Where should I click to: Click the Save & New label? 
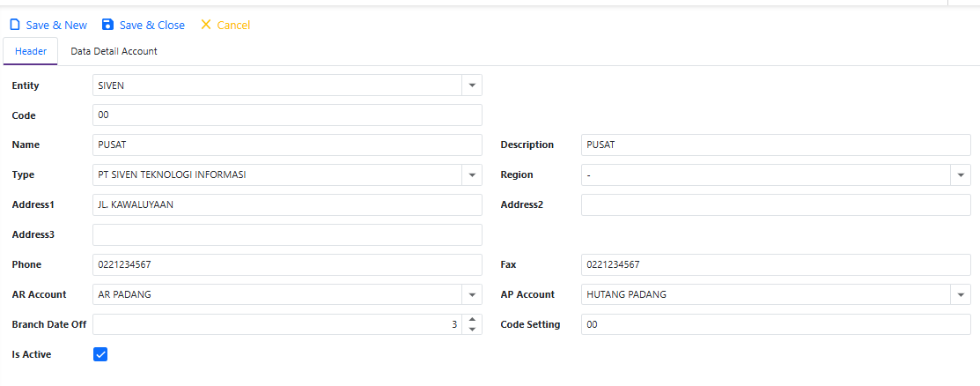click(x=56, y=25)
